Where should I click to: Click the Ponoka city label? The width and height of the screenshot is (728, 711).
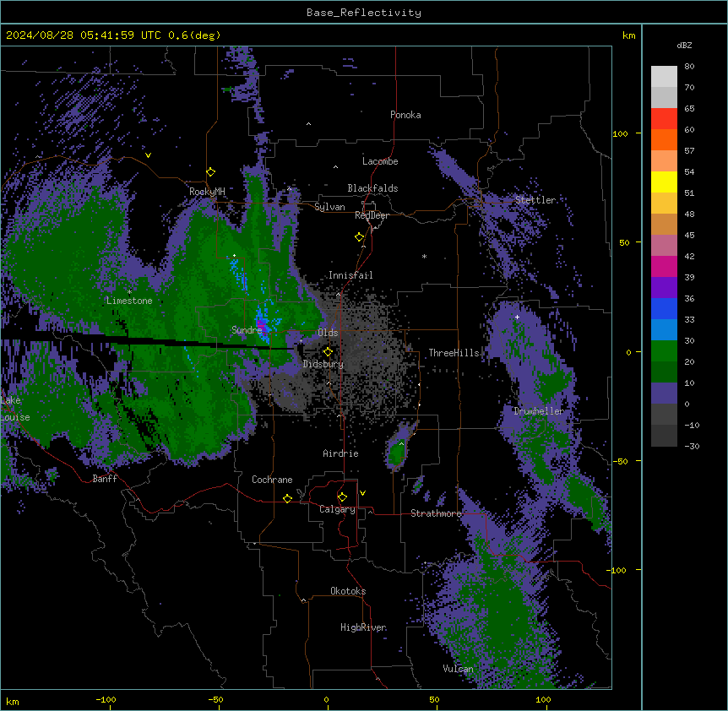click(405, 115)
